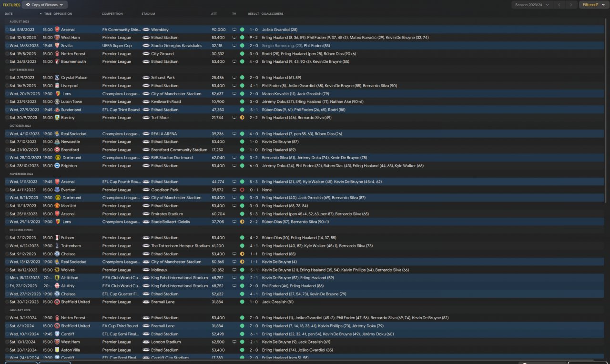Click the Everton club badge

click(57, 190)
